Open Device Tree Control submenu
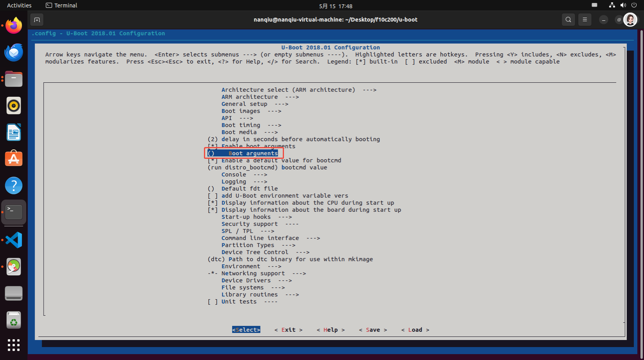 266,252
